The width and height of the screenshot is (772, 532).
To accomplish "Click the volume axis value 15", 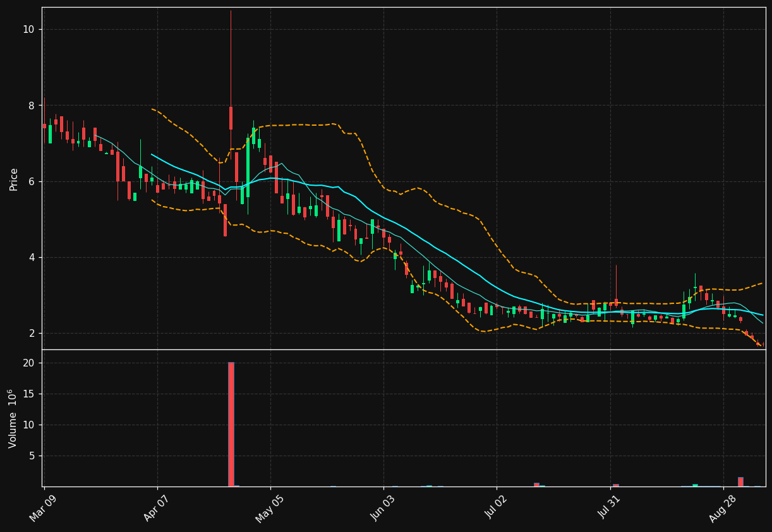I will [x=28, y=394].
